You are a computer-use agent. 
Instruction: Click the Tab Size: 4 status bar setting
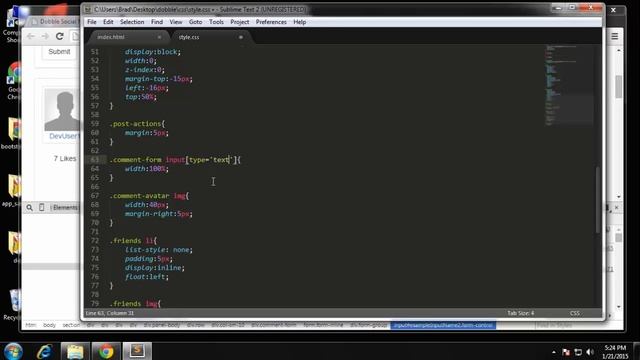[x=521, y=313]
